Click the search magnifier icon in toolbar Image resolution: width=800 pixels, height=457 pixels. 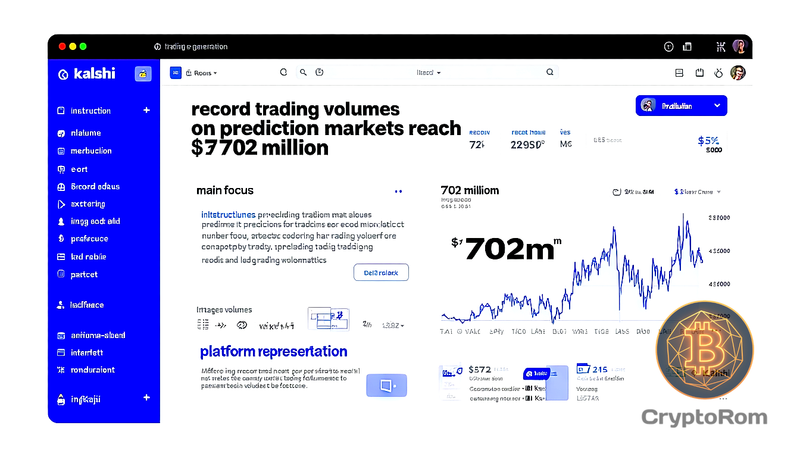click(x=303, y=72)
